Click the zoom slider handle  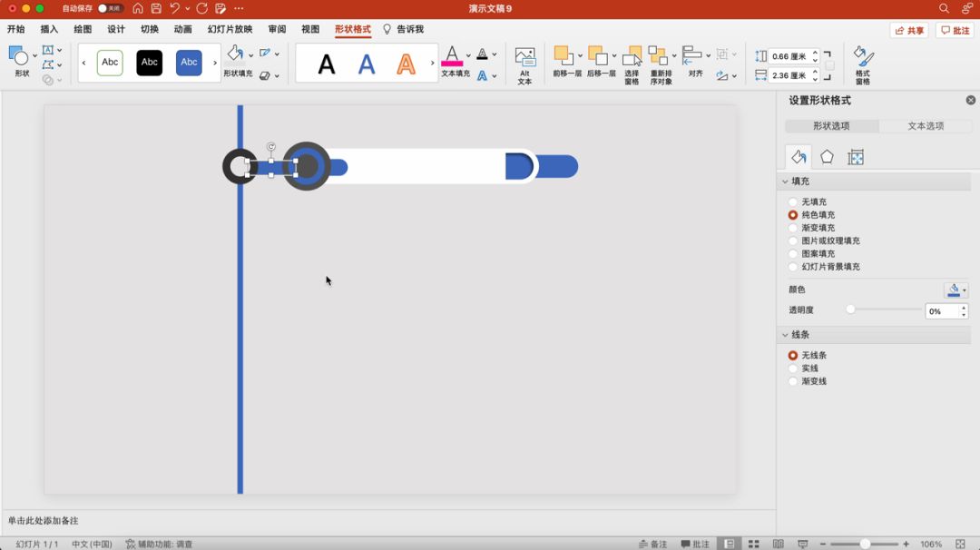[865, 544]
